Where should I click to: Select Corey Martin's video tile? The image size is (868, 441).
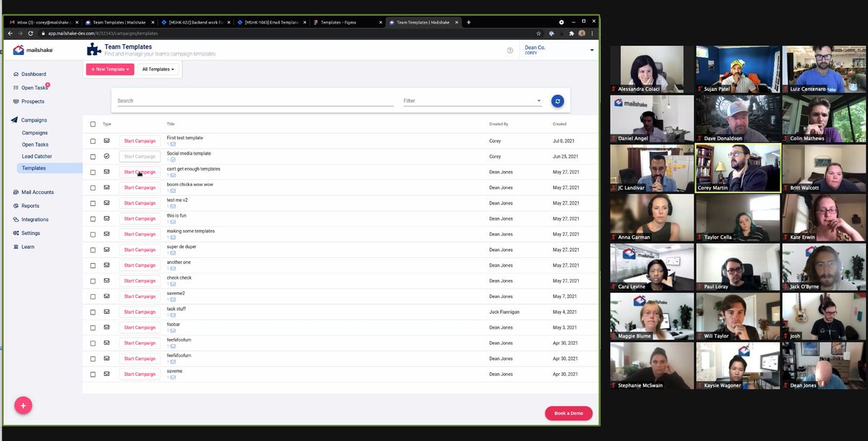pyautogui.click(x=738, y=168)
